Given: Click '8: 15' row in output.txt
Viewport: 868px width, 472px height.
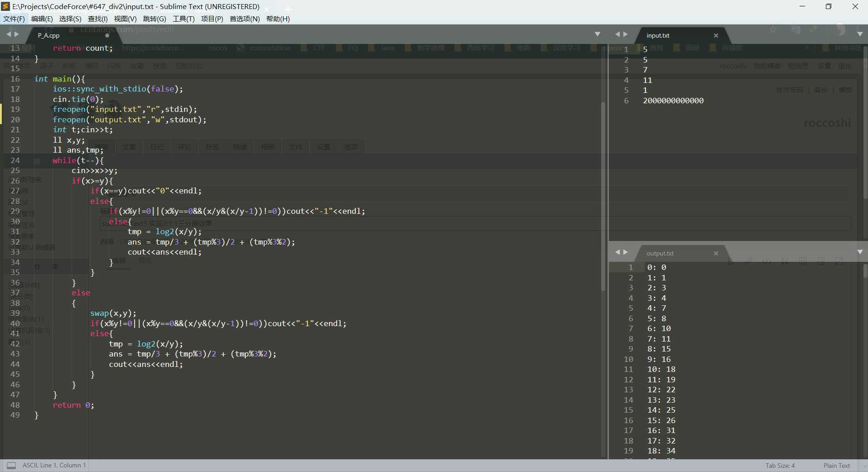Looking at the screenshot, I should tap(659, 349).
